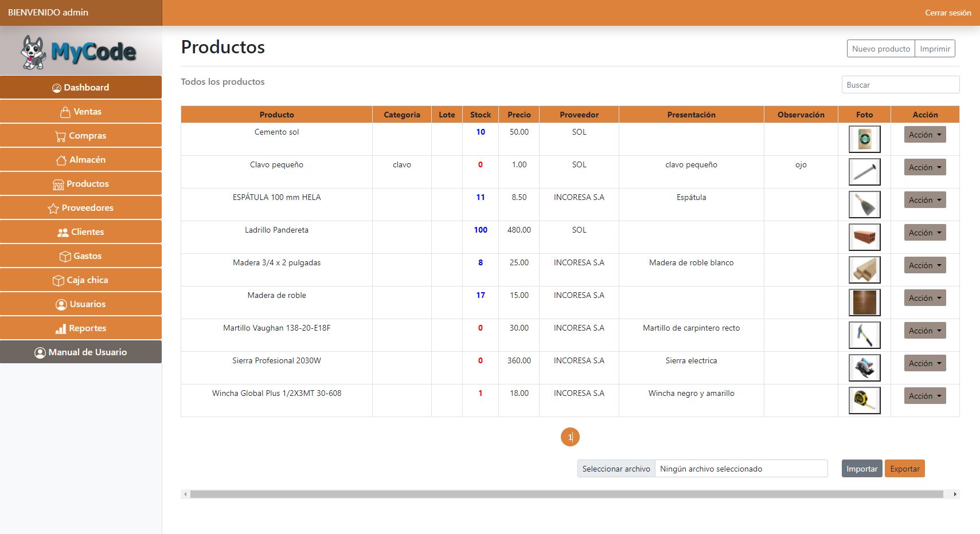The width and height of the screenshot is (980, 534).
Task: Click the Clientes people icon
Action: click(63, 233)
